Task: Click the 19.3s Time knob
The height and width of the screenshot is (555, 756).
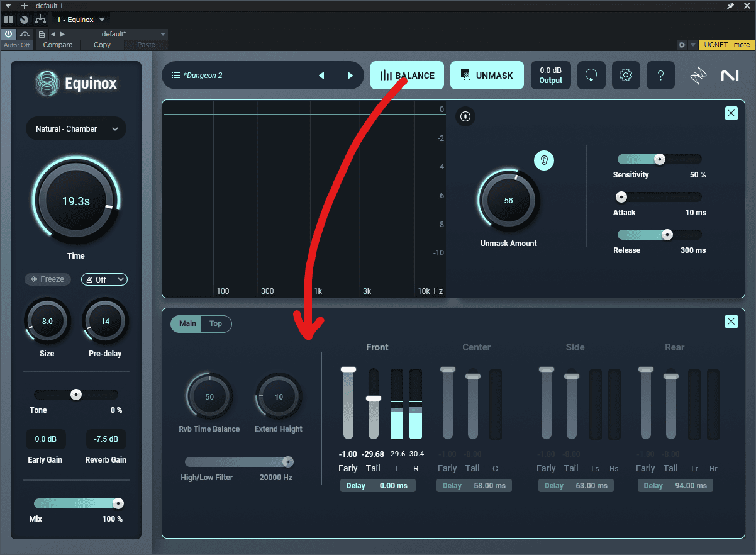Action: tap(76, 201)
